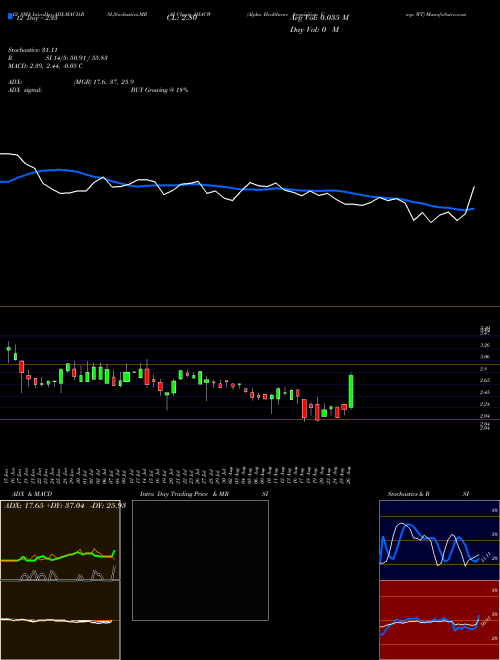Click the 3.26 price axis label

click(x=485, y=345)
